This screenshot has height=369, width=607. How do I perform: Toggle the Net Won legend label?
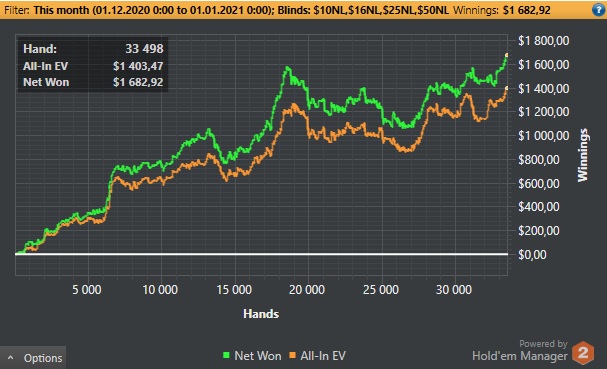coord(258,356)
